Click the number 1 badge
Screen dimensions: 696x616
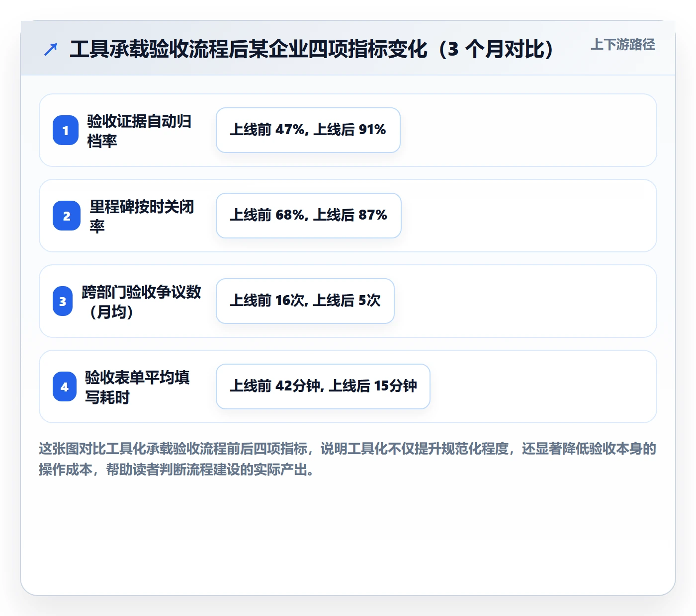click(x=66, y=130)
